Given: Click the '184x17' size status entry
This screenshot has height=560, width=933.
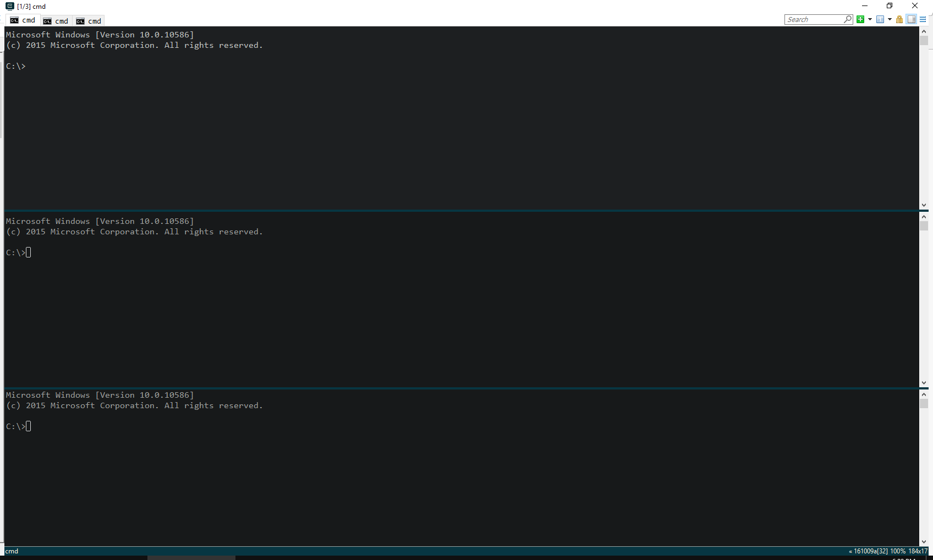Looking at the screenshot, I should pyautogui.click(x=918, y=551).
